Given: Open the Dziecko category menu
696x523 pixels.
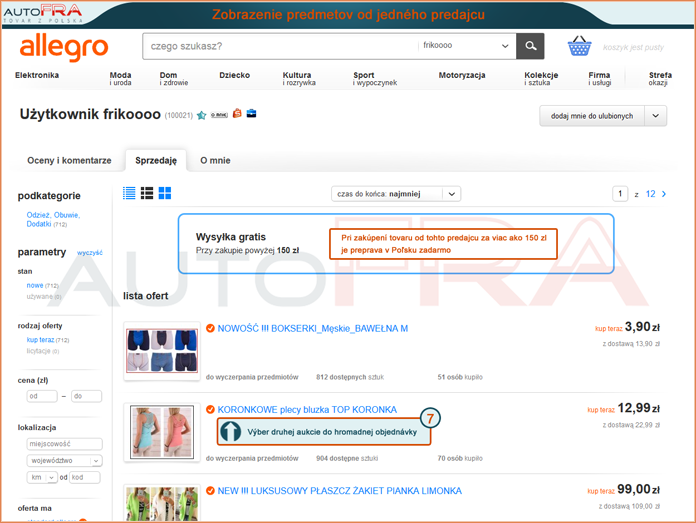Looking at the screenshot, I should click(234, 75).
